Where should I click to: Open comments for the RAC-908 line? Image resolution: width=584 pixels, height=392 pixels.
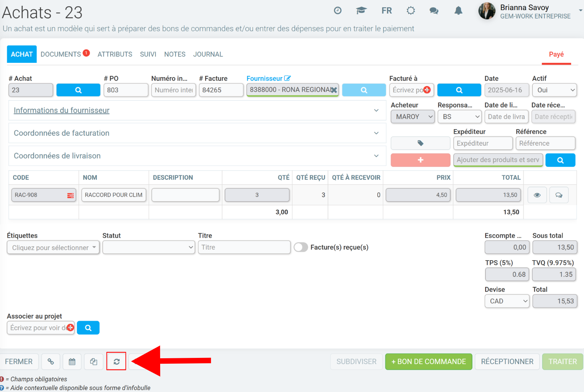click(x=559, y=195)
